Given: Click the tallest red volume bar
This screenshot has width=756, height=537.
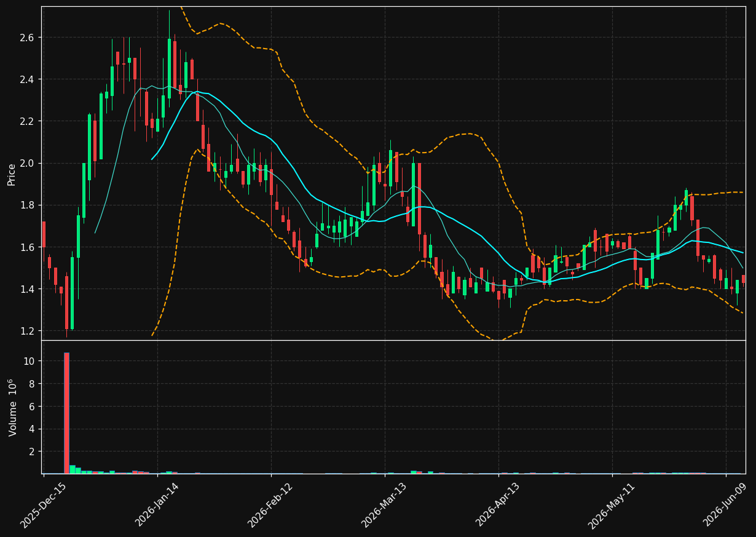Looking at the screenshot, I should [x=66, y=413].
